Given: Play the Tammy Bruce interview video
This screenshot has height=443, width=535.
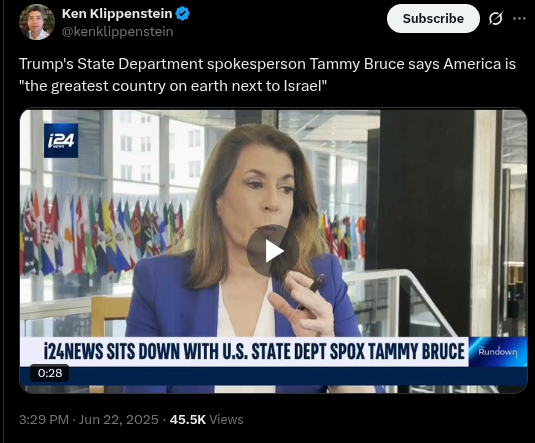Looking at the screenshot, I should pyautogui.click(x=273, y=251).
